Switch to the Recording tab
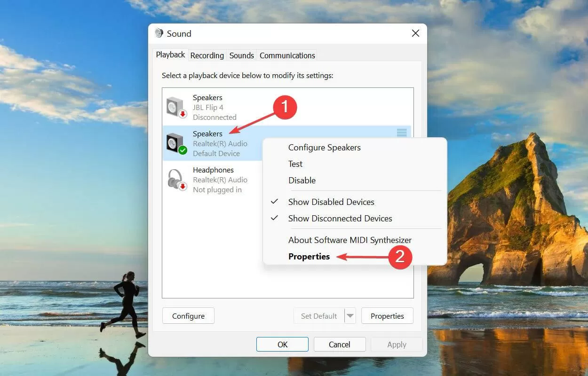This screenshot has height=376, width=588. coord(207,55)
